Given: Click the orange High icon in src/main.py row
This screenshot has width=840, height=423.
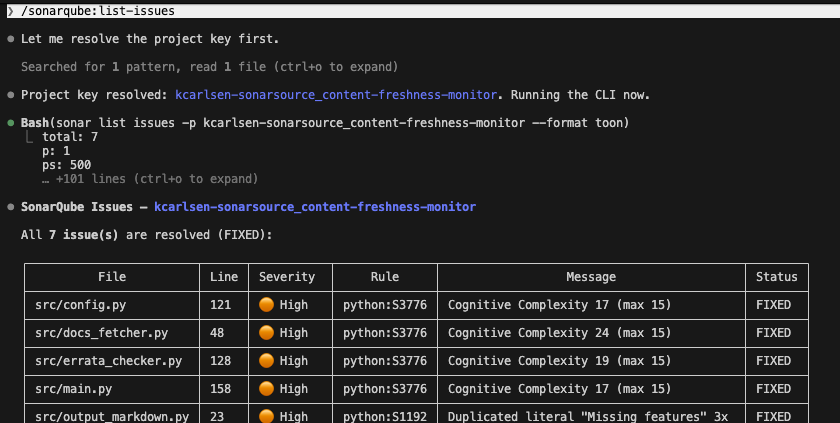Looking at the screenshot, I should coord(266,389).
